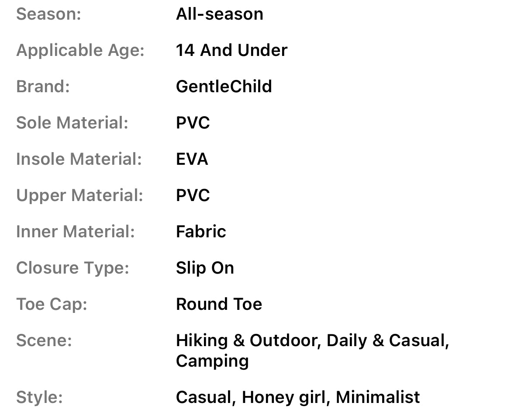Image resolution: width=511 pixels, height=420 pixels.
Task: Click the "Insole Material:" label
Action: (79, 159)
